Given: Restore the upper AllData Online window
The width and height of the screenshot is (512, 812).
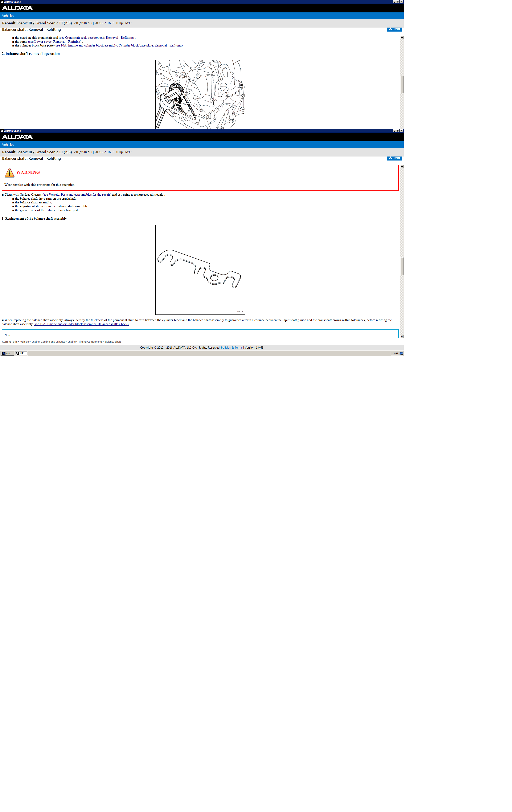Looking at the screenshot, I should (x=398, y=2).
